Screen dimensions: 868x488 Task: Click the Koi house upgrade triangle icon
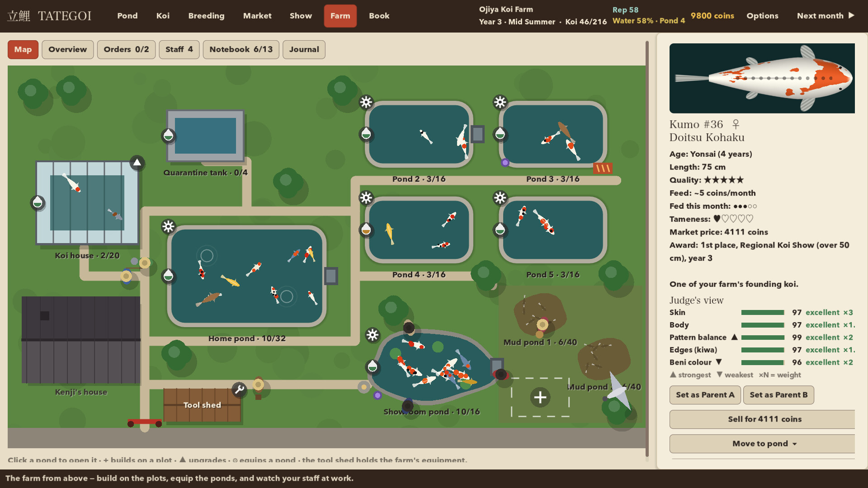(137, 163)
